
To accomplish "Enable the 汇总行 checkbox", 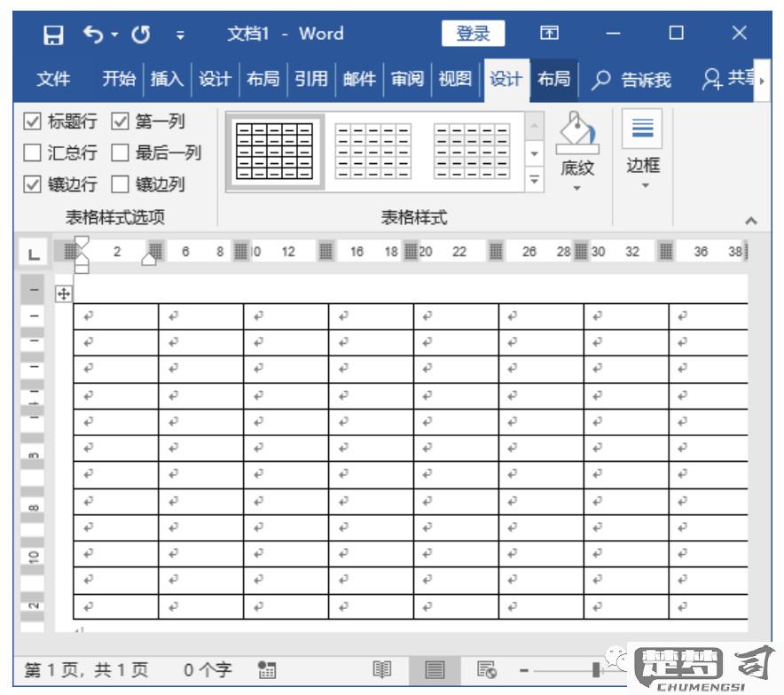I will [x=32, y=152].
